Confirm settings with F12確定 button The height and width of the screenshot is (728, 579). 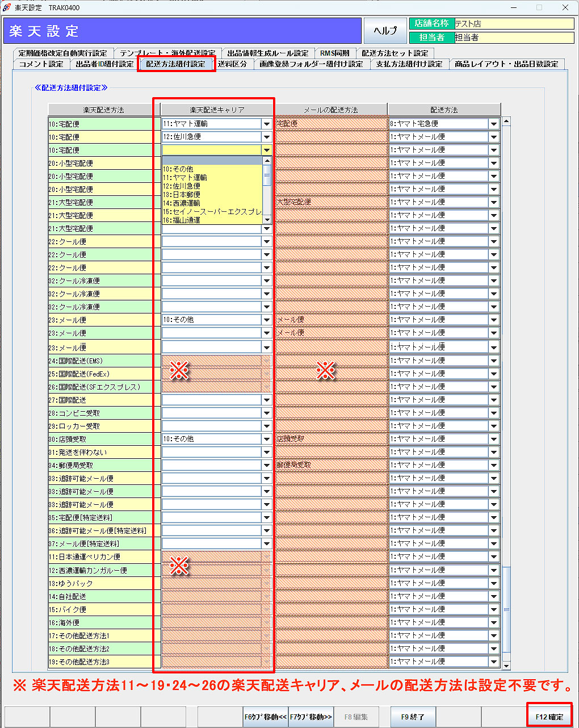[x=549, y=717]
